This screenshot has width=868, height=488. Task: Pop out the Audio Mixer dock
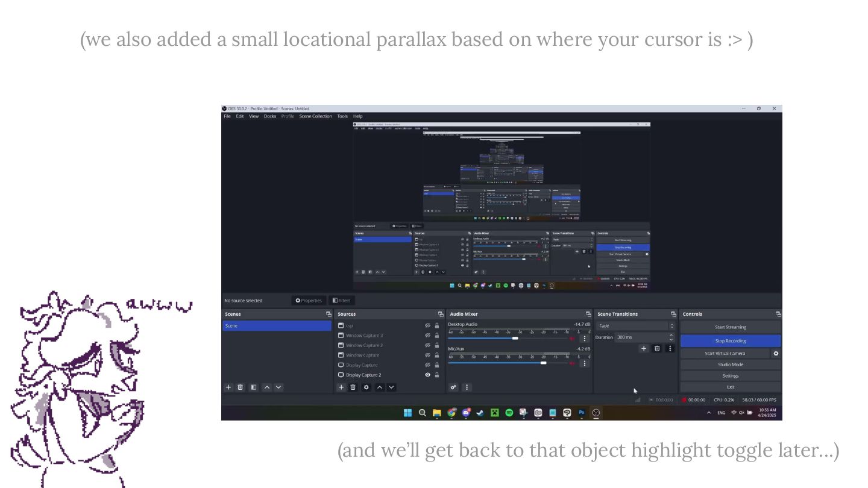(x=588, y=314)
